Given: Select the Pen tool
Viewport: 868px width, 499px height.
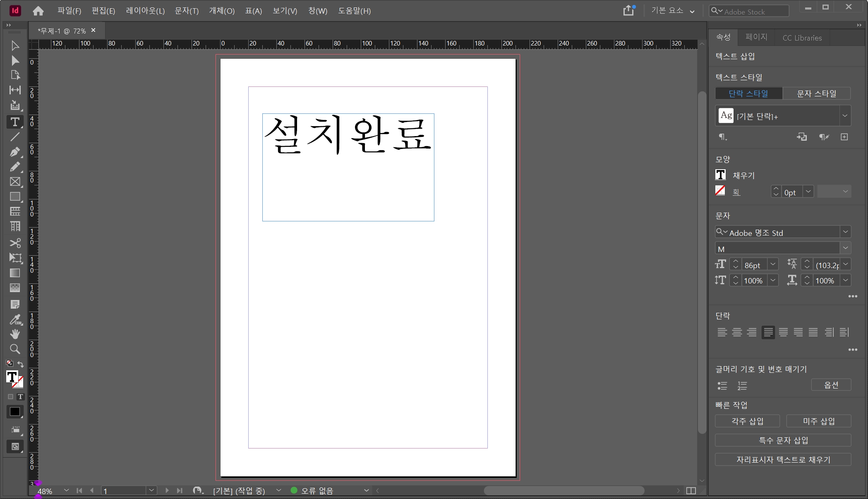Looking at the screenshot, I should pos(15,152).
